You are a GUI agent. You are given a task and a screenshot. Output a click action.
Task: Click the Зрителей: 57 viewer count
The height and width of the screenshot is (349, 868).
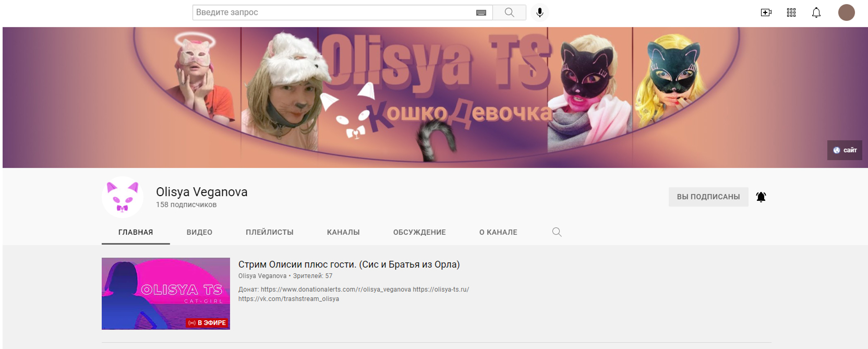(312, 276)
